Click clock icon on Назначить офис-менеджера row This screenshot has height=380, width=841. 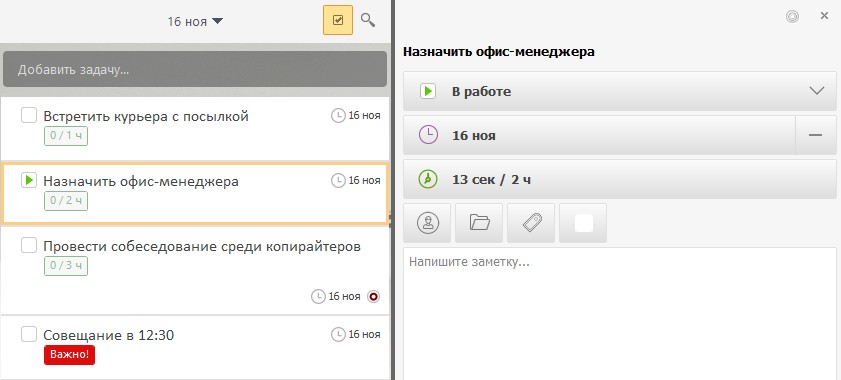338,180
